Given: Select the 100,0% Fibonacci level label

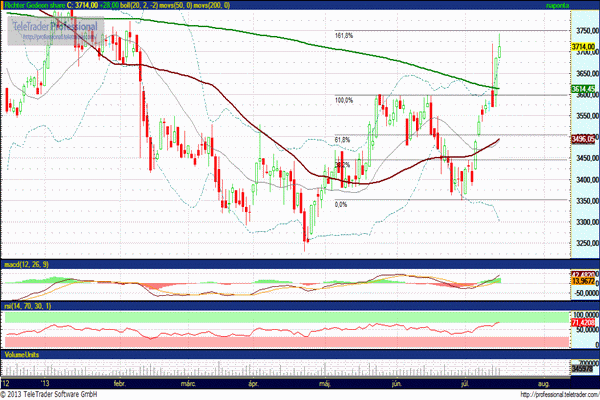Looking at the screenshot, I should (344, 100).
